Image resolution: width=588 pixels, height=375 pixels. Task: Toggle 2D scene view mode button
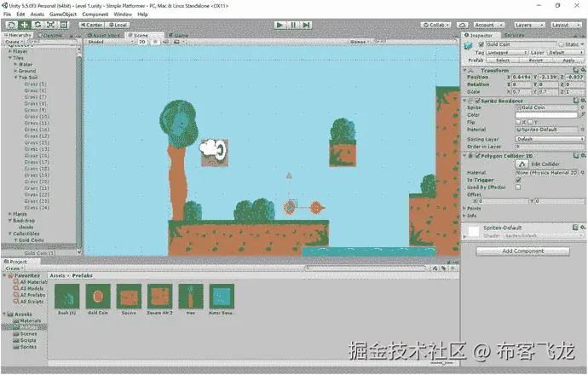[142, 42]
